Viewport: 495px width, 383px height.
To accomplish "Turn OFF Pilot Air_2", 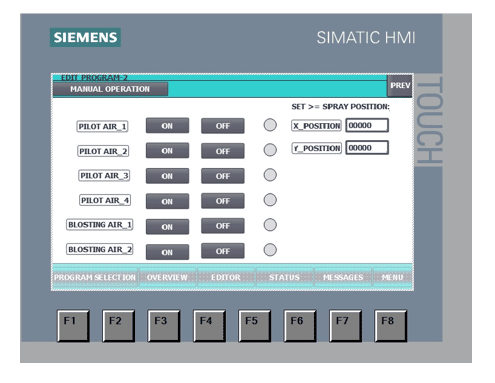I will [x=223, y=151].
